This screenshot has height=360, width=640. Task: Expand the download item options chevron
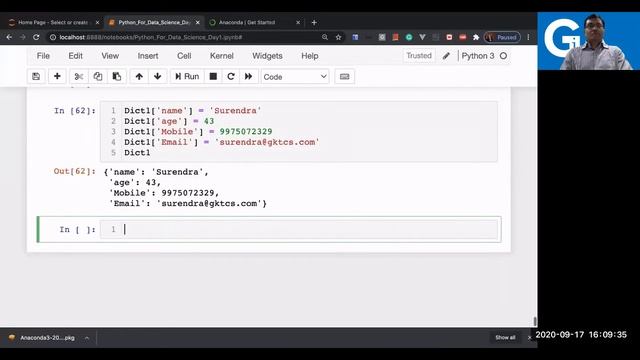(87, 338)
